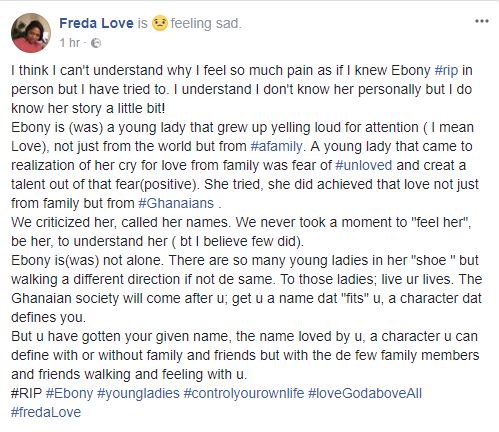Click the post privacy audience icon
499x432 pixels.
coord(96,43)
